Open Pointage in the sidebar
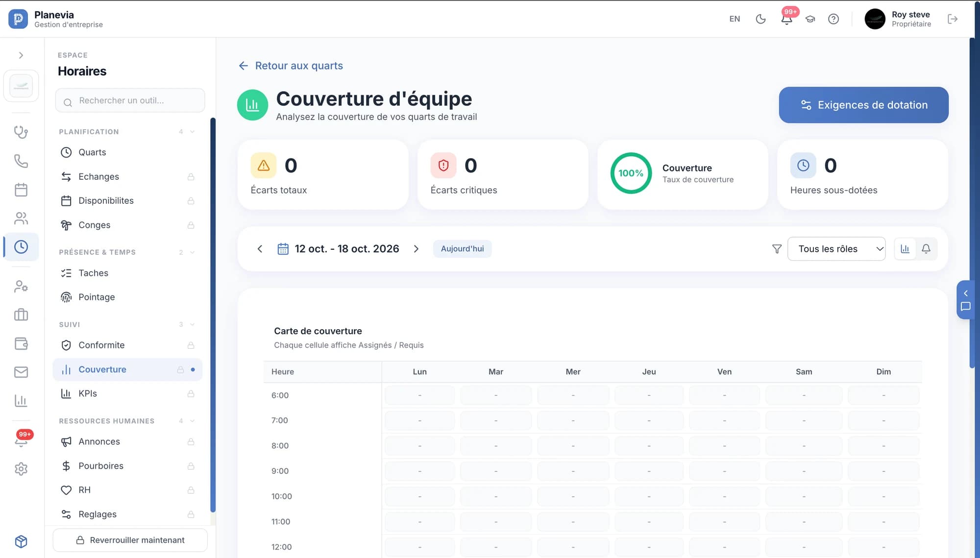The height and width of the screenshot is (558, 980). click(127, 297)
